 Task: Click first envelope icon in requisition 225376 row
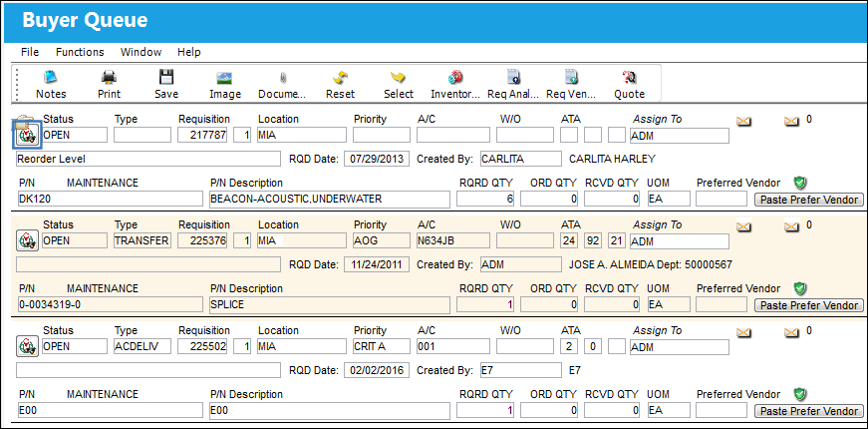click(743, 226)
